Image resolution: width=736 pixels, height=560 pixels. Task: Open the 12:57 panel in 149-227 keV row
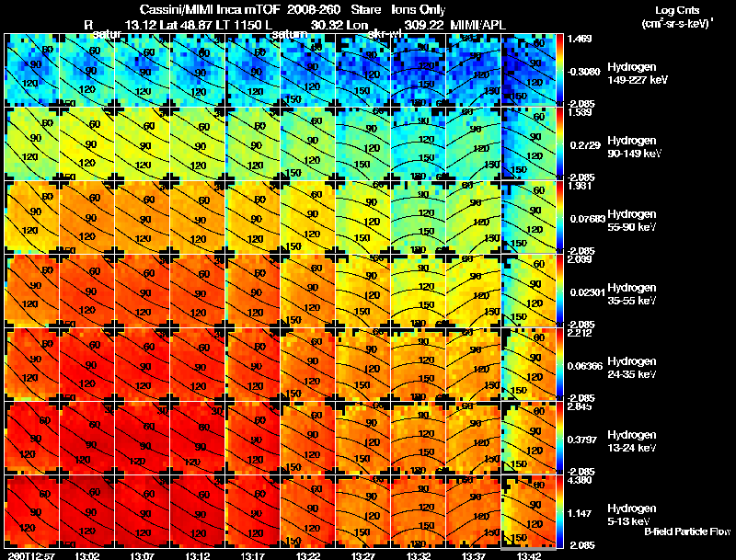click(x=31, y=71)
